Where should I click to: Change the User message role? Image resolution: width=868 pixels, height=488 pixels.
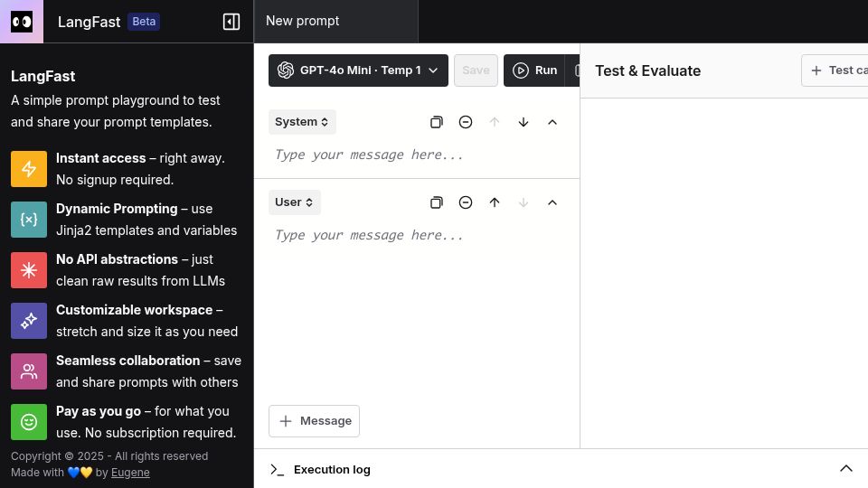point(294,202)
